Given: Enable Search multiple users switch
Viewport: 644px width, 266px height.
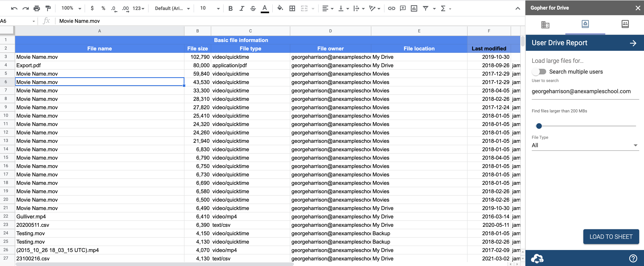Looking at the screenshot, I should [539, 72].
